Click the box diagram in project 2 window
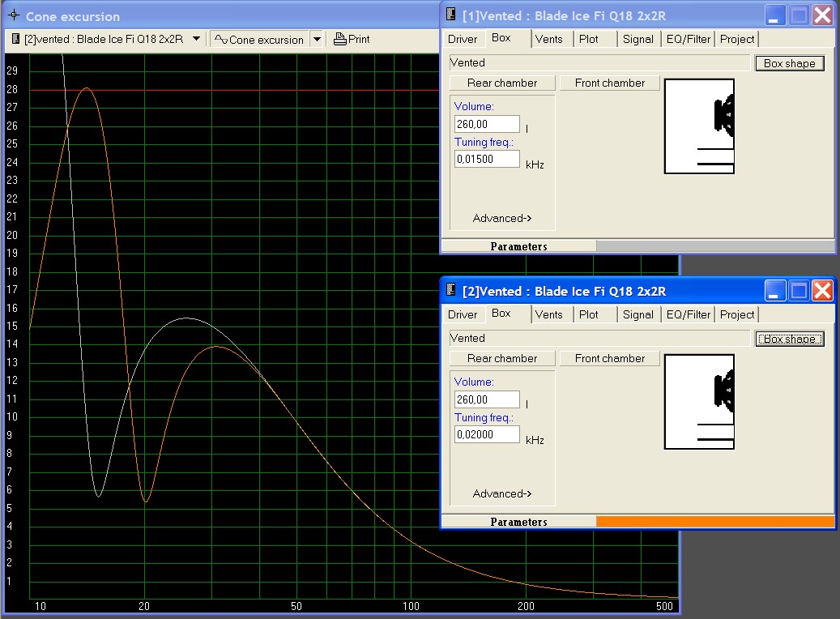Viewport: 840px width, 619px height. [699, 402]
